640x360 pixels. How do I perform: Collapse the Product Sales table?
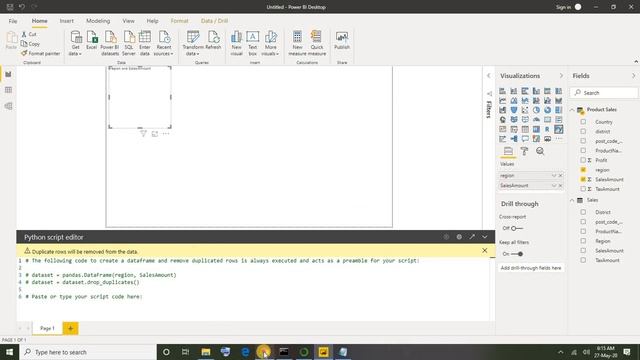pos(572,110)
